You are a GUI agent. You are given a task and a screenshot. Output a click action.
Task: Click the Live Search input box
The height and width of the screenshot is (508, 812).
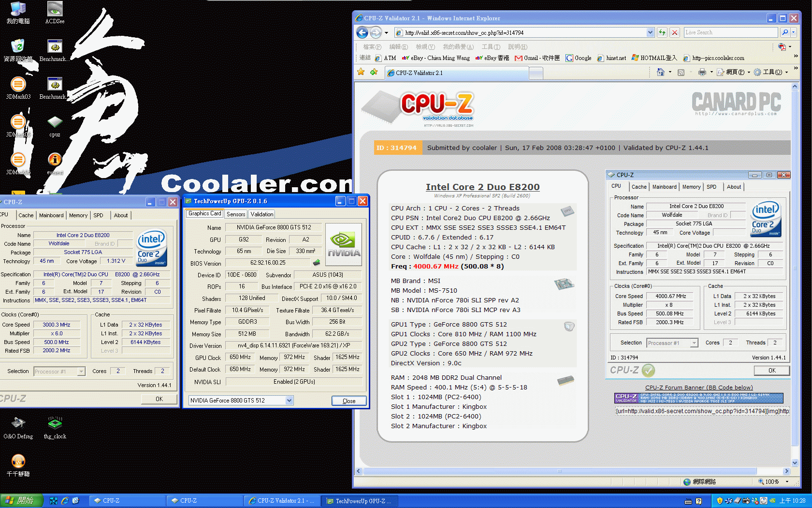731,32
